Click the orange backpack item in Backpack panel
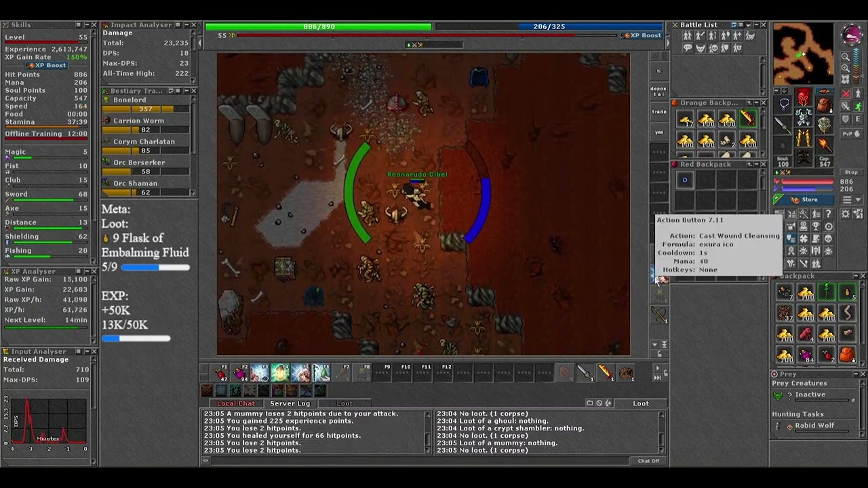The height and width of the screenshot is (488, 868). tap(847, 354)
